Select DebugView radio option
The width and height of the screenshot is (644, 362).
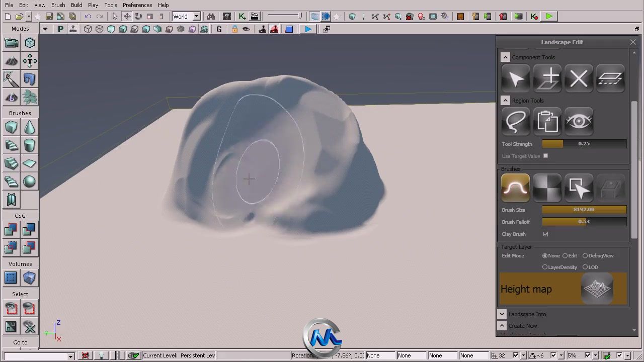coord(585,256)
